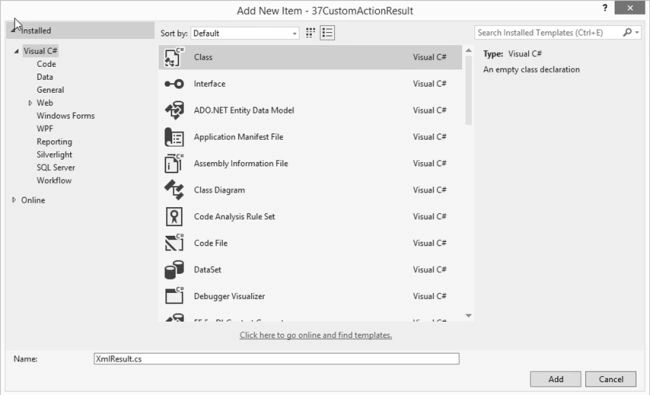Choose the ADO.NET Entity Data Model icon

(x=174, y=110)
